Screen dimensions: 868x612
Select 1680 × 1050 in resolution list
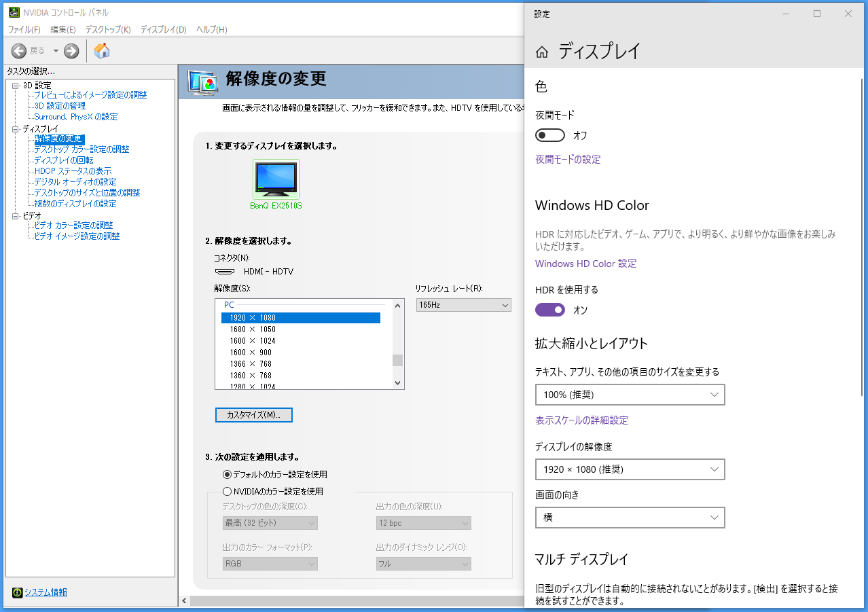(x=253, y=329)
